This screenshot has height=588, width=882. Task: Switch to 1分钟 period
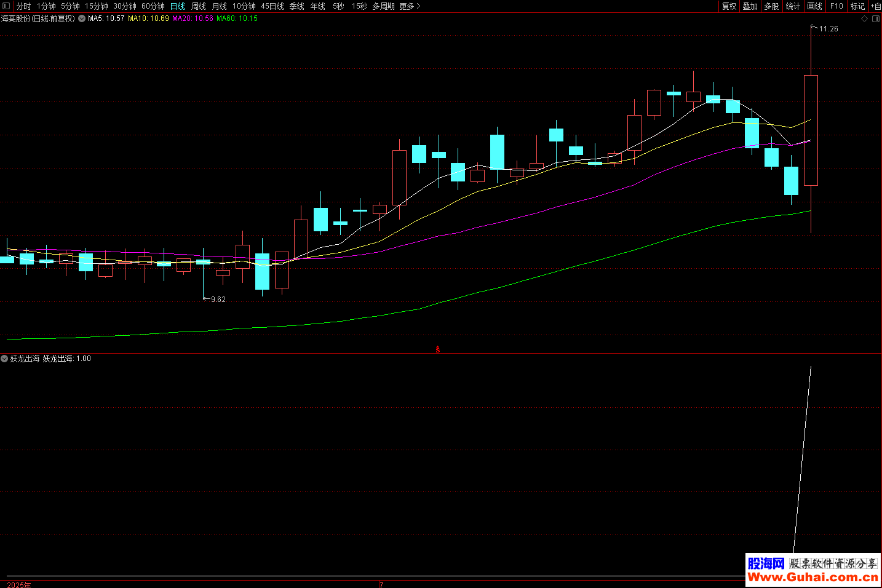[46, 6]
